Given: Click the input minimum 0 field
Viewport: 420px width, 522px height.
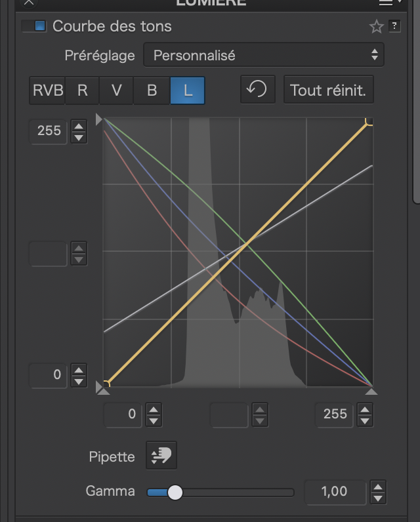Looking at the screenshot, I should [123, 414].
